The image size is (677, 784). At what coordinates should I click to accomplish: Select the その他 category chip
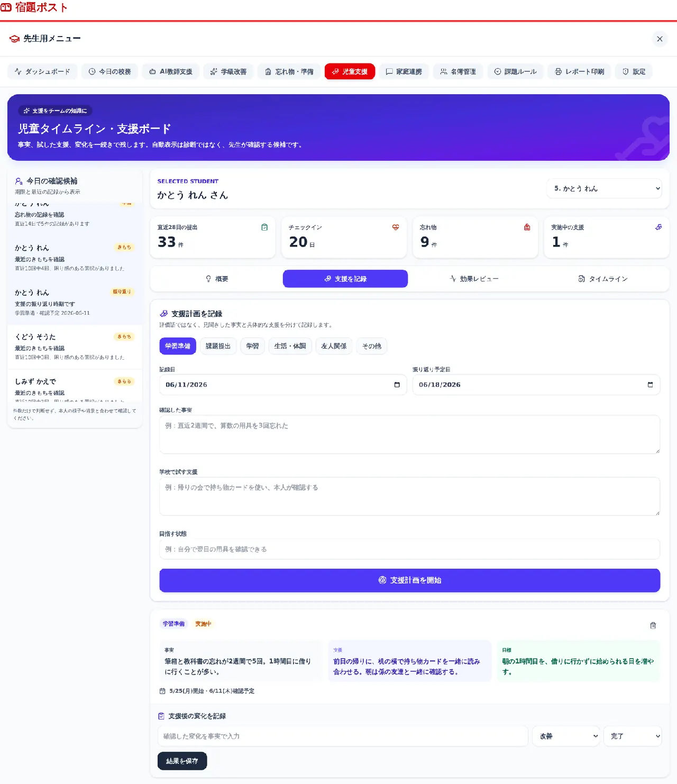pyautogui.click(x=372, y=346)
